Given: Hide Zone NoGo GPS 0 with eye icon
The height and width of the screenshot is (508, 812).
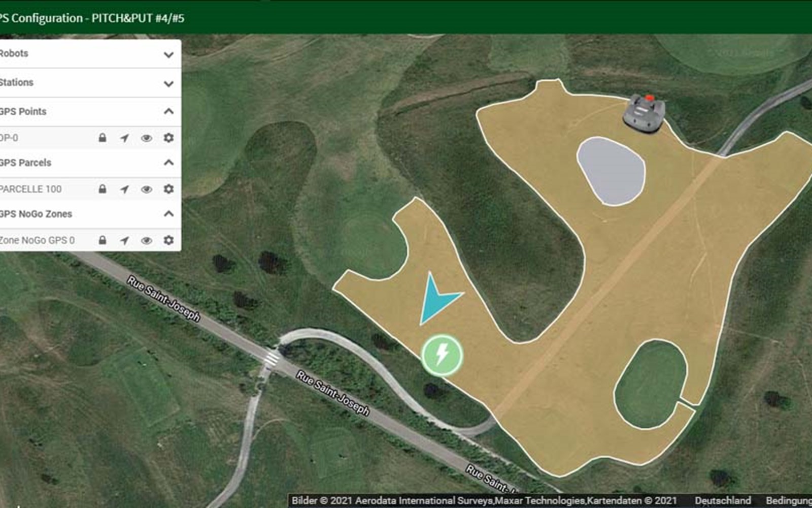Looking at the screenshot, I should [147, 240].
